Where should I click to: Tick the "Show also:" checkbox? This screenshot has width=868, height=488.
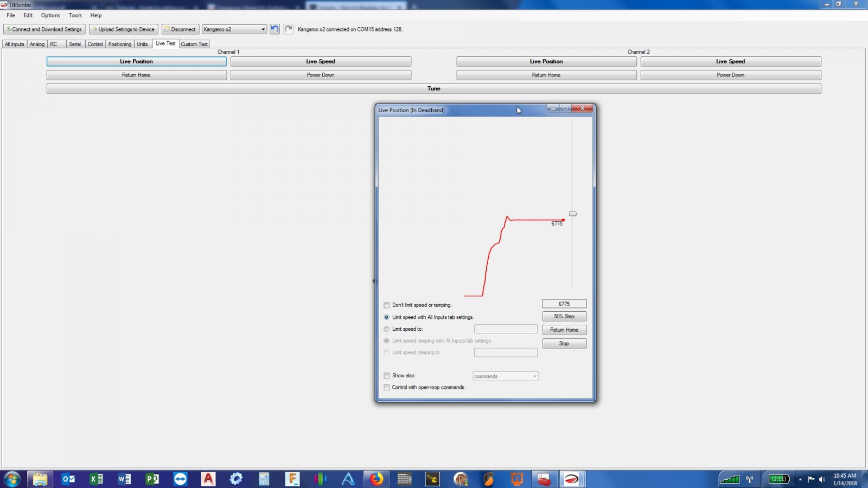387,376
